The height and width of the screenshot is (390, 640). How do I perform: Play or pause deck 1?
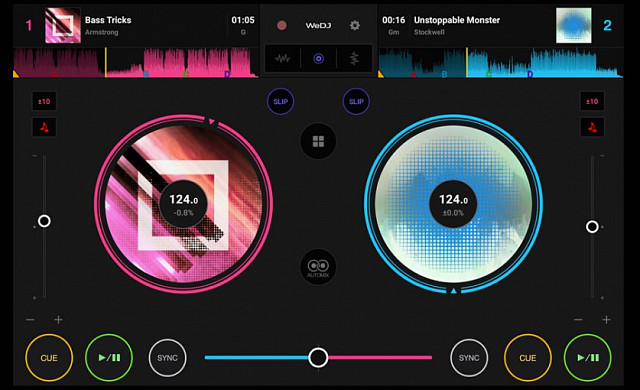pos(109,358)
